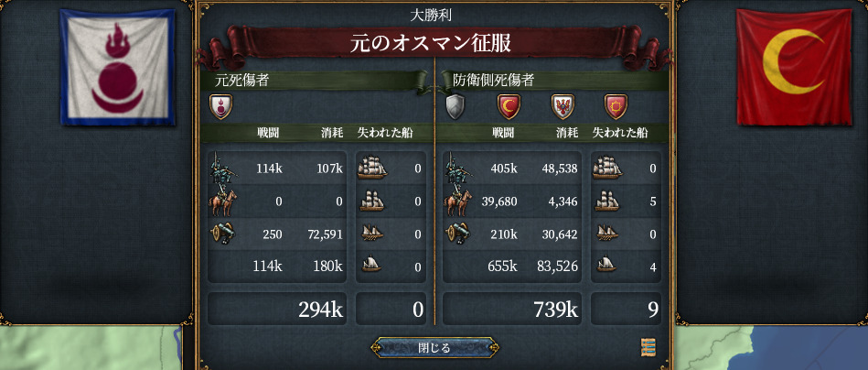Click the Ottoman red crescent flag
The height and width of the screenshot is (370, 868).
pos(794,67)
